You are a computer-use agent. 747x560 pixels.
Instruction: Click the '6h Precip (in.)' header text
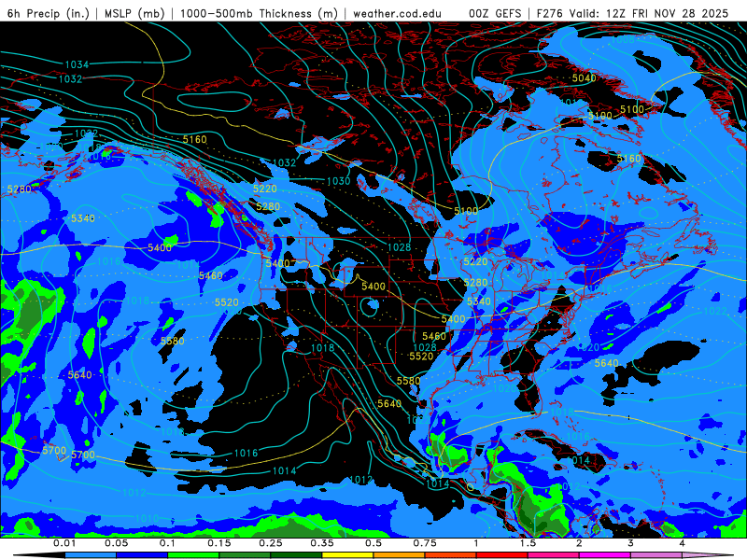tap(49, 13)
